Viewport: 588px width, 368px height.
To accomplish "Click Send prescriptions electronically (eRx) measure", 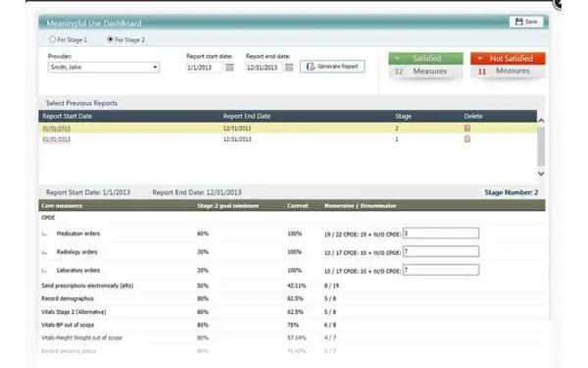I will click(x=87, y=286).
